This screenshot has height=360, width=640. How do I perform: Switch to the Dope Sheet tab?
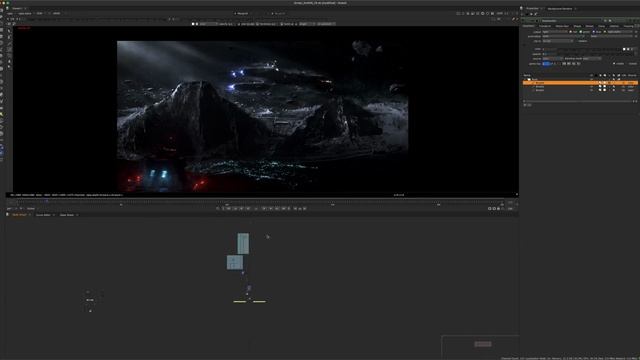[67, 215]
